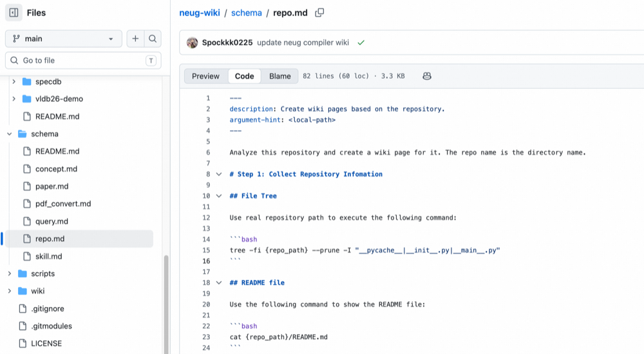Image resolution: width=644 pixels, height=354 pixels.
Task: Click the Files panel heading
Action: [x=36, y=13]
